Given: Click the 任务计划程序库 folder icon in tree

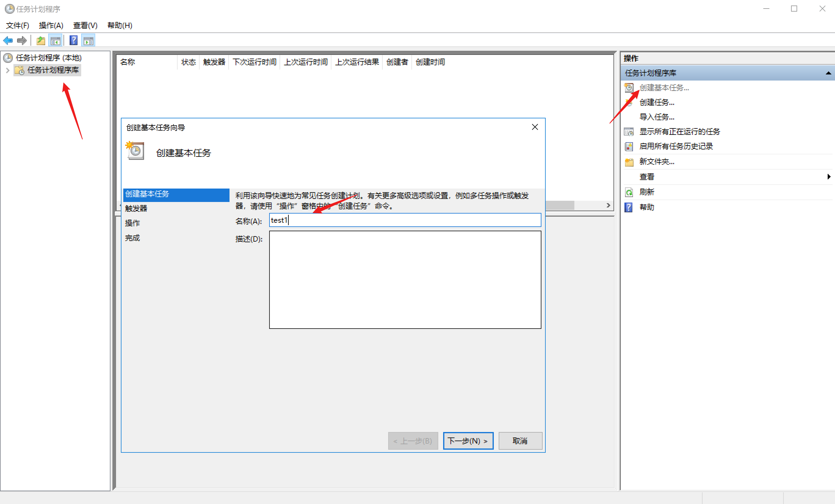Looking at the screenshot, I should click(20, 70).
